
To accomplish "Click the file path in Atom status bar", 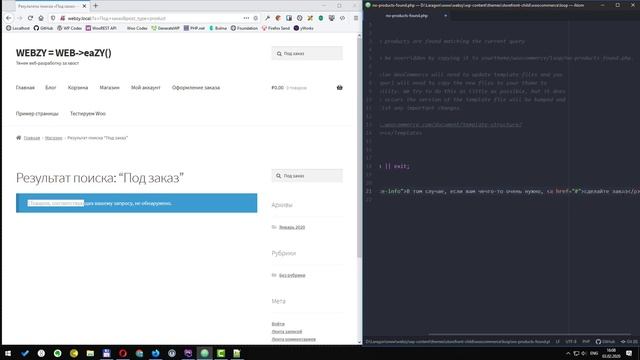I will pos(458,341).
